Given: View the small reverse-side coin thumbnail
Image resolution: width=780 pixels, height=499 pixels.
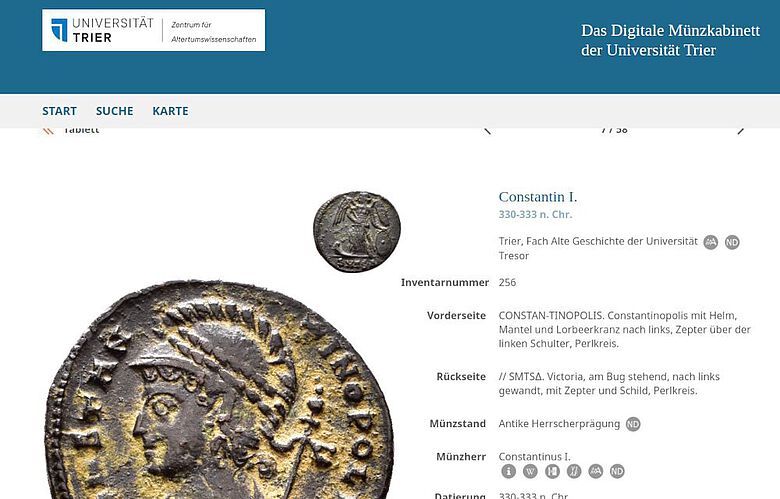Looking at the screenshot, I should [x=357, y=231].
